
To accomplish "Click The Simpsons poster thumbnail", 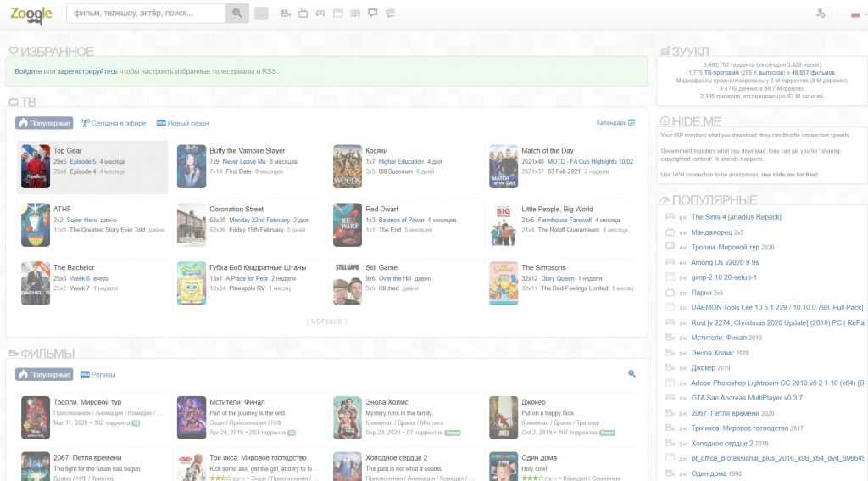I will pyautogui.click(x=504, y=282).
